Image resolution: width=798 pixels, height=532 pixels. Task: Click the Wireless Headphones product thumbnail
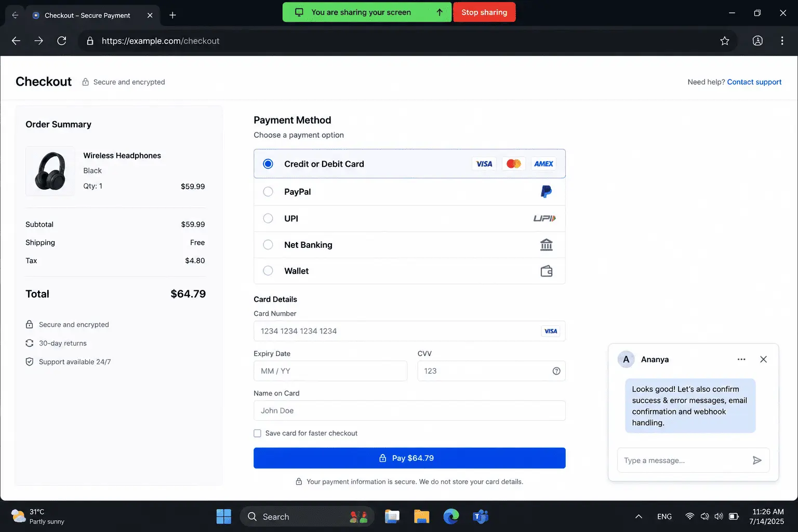pyautogui.click(x=50, y=171)
